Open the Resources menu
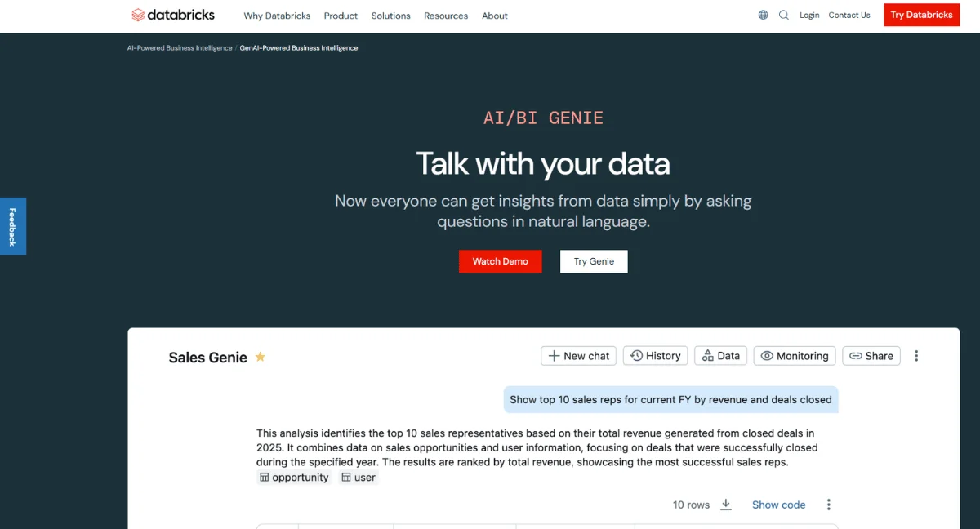980x529 pixels. click(446, 15)
